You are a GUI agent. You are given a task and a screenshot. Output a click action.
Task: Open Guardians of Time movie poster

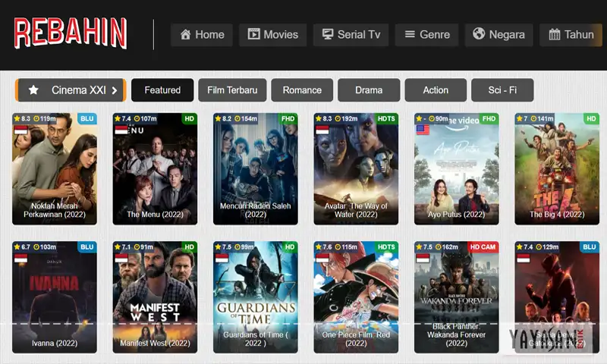click(256, 297)
